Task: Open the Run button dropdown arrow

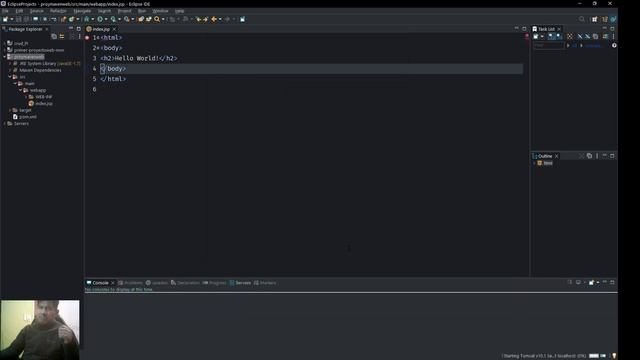Action: tap(106, 19)
